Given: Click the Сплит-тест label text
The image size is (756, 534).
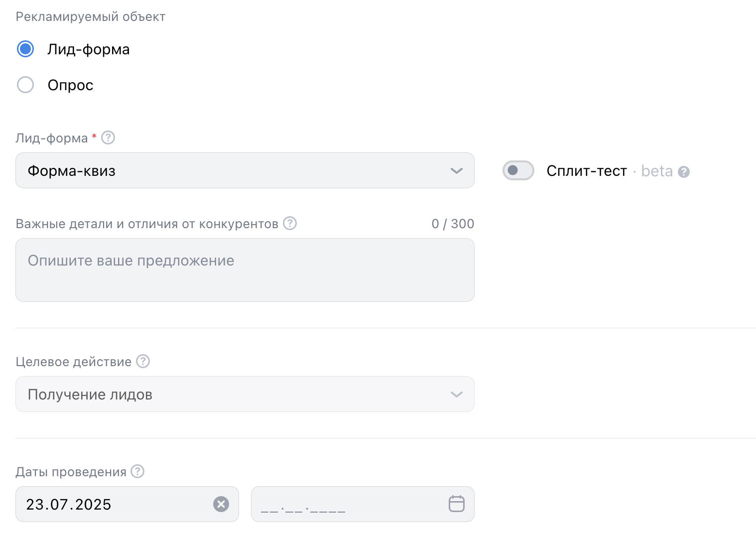Looking at the screenshot, I should point(586,171).
